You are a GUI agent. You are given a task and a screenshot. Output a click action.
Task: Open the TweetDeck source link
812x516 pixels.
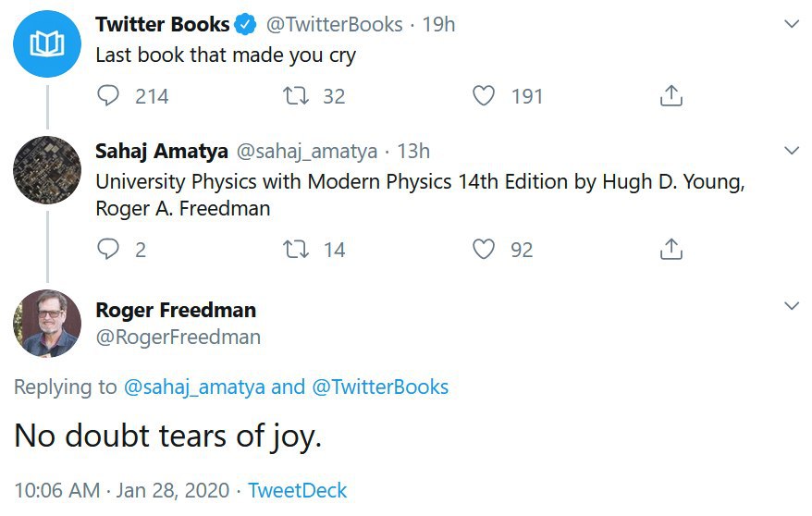[x=297, y=490]
